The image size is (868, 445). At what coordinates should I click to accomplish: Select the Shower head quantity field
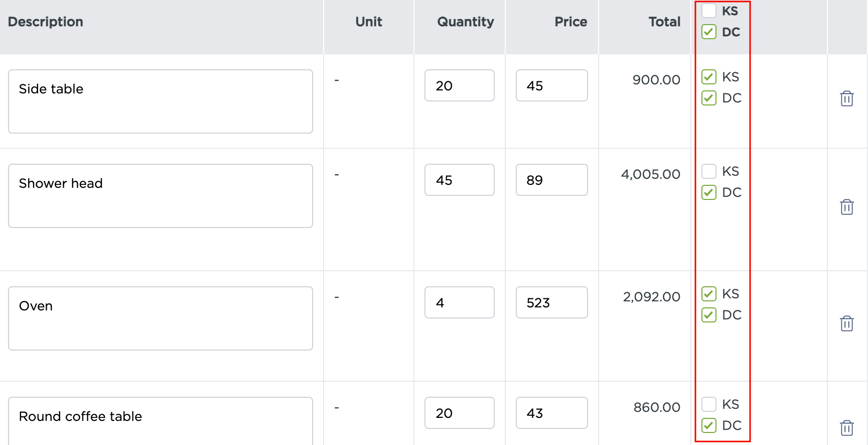click(460, 180)
